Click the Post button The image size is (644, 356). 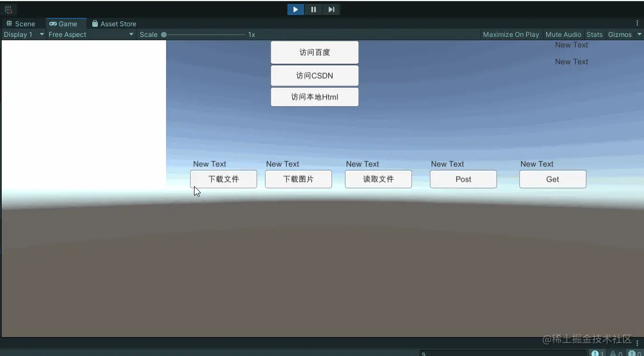coord(463,179)
